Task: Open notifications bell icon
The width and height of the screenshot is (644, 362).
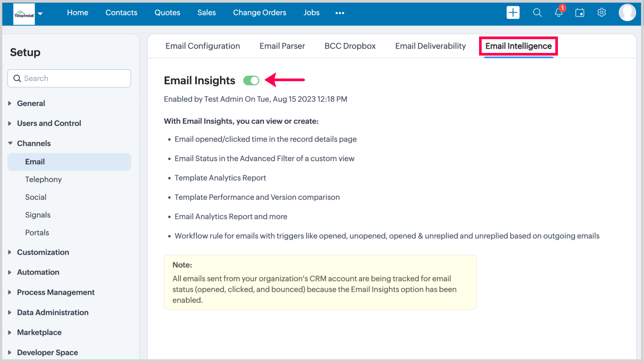Action: 558,13
